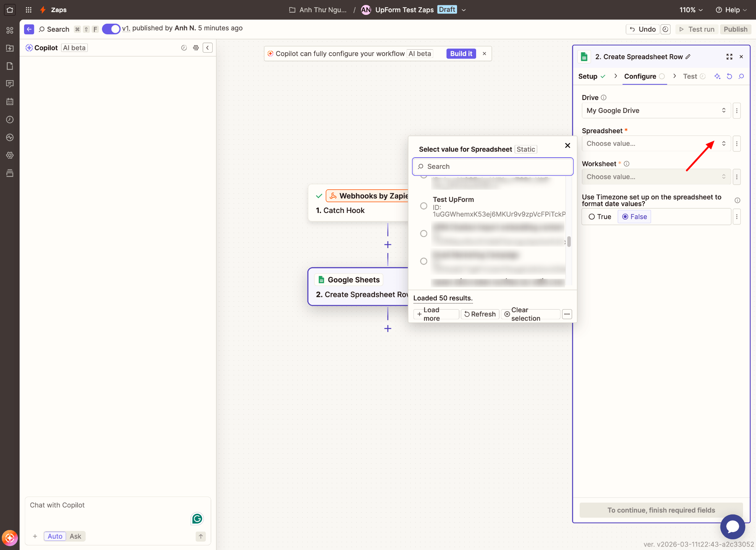Screen dimensions: 756x550
Task: Click the Grammarly icon in Copilot chat
Action: [x=197, y=518]
